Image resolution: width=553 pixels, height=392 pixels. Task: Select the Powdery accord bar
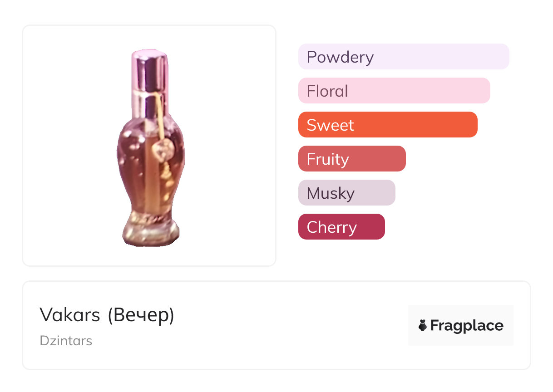pyautogui.click(x=403, y=57)
